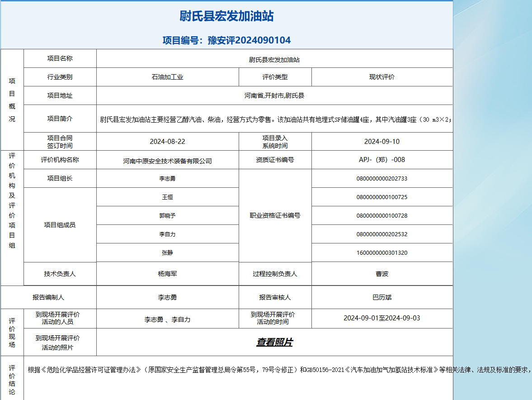This screenshot has width=532, height=400.
Task: Click the 项目概况 section header
Action: 12,100
